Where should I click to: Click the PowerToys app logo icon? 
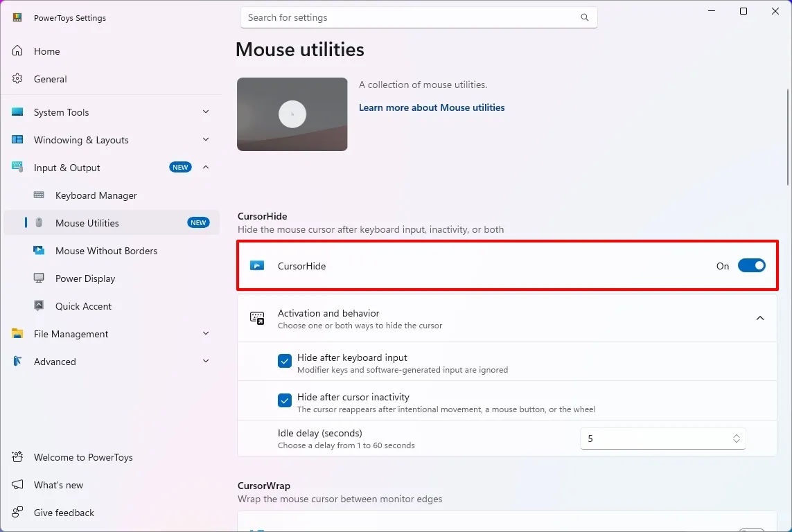[x=17, y=18]
